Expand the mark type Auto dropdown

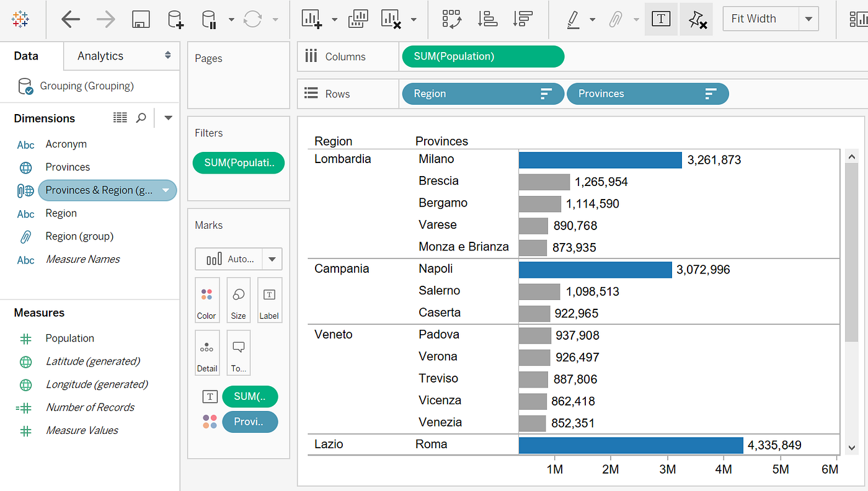(x=272, y=259)
